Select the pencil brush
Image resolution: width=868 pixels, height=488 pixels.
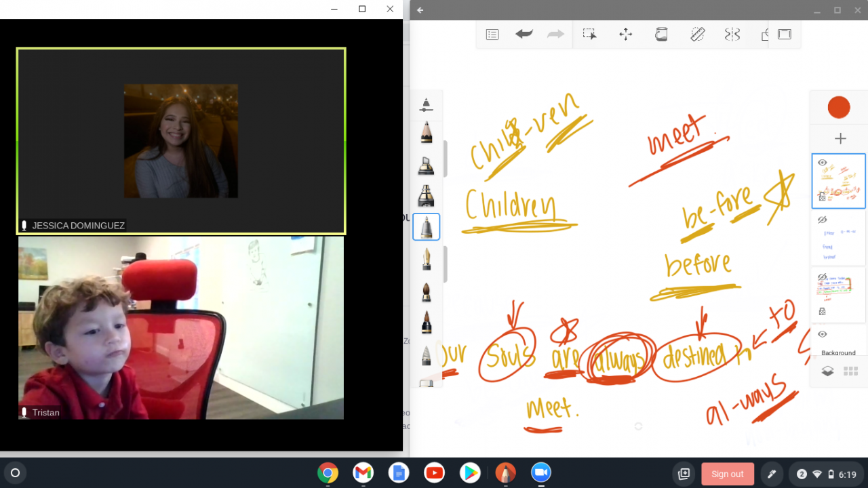pyautogui.click(x=426, y=132)
